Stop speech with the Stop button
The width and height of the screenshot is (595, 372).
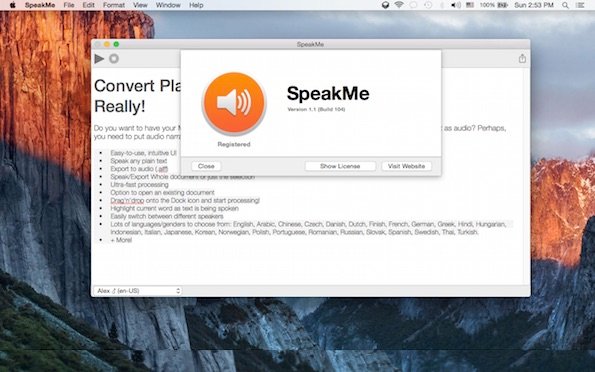pyautogui.click(x=114, y=58)
